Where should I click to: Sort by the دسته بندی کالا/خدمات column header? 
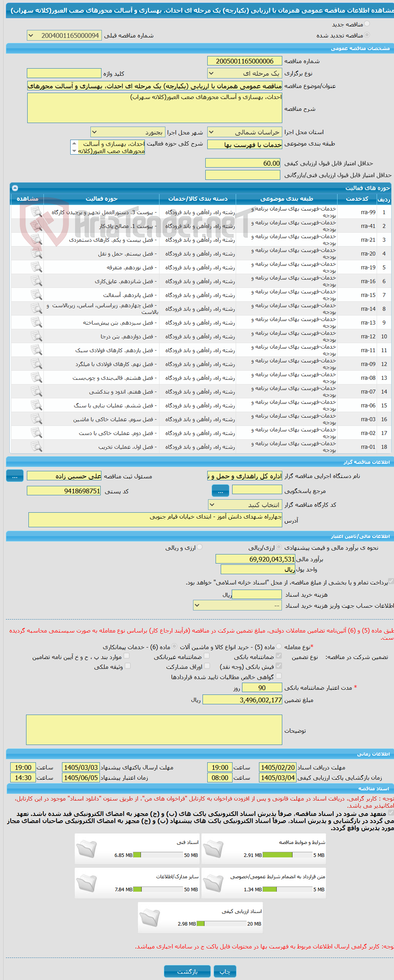pos(198,199)
